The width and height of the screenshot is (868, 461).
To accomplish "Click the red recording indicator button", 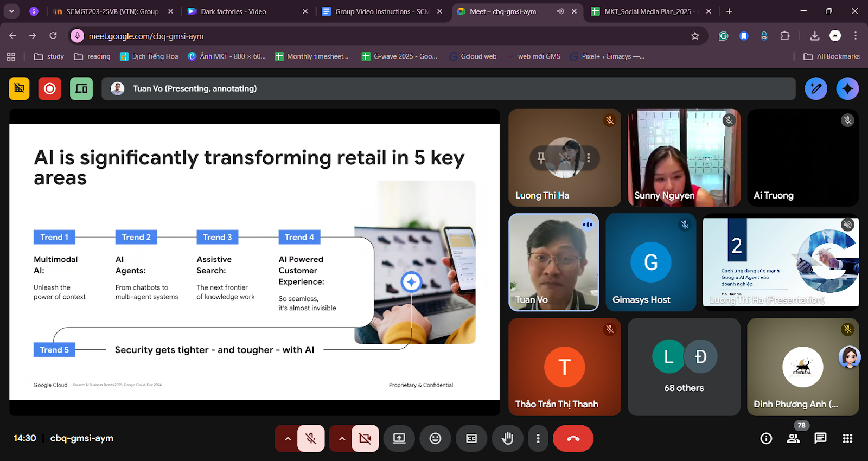I will (50, 88).
